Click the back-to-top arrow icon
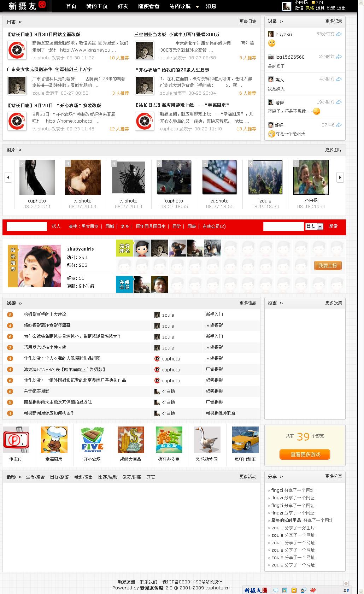364x594 pixels. click(346, 583)
